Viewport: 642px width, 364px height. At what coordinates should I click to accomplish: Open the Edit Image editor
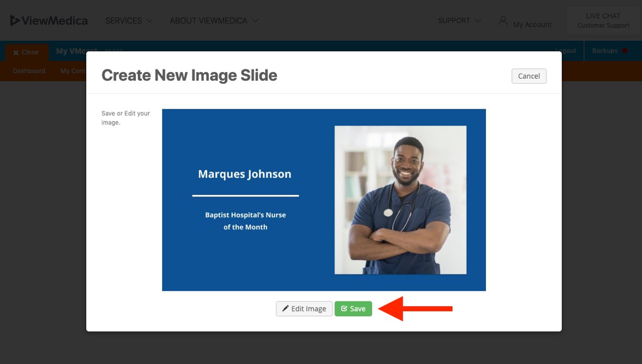point(304,308)
